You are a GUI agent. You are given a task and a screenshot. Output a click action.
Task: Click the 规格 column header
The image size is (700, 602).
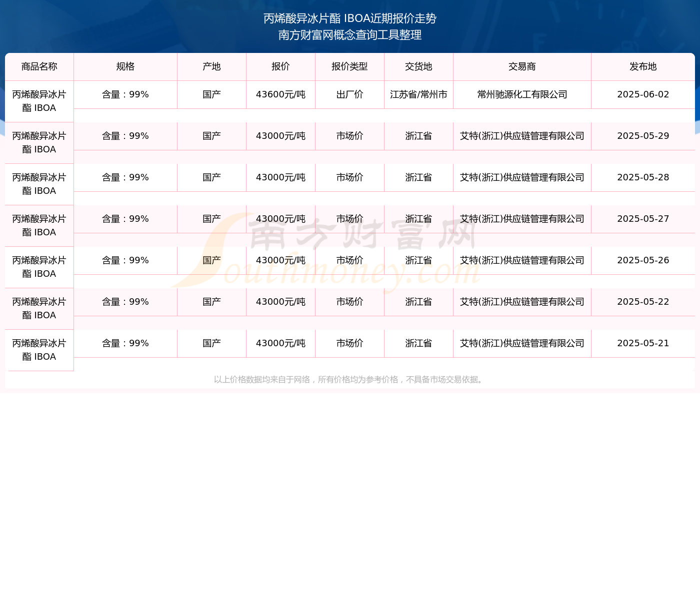tap(125, 67)
